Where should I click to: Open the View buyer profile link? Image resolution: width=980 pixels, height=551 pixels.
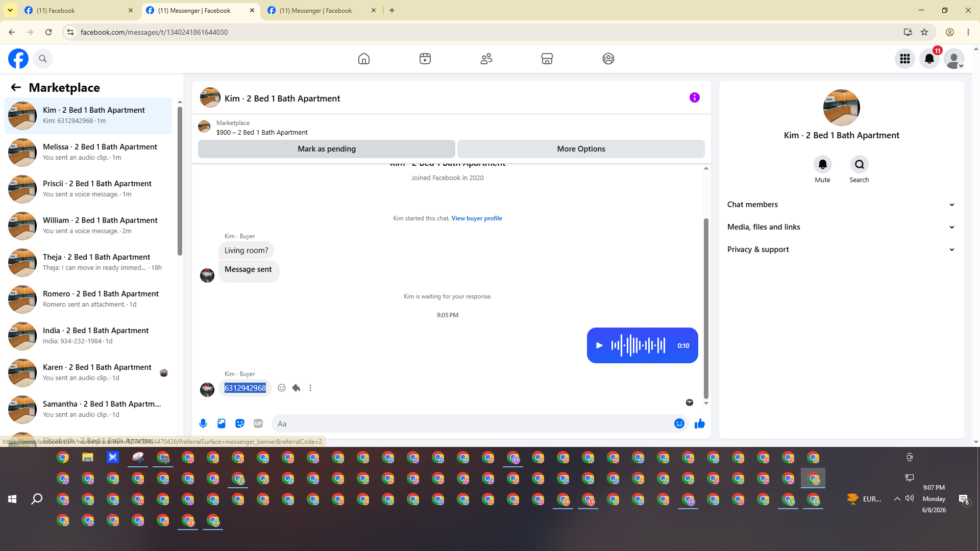click(477, 218)
